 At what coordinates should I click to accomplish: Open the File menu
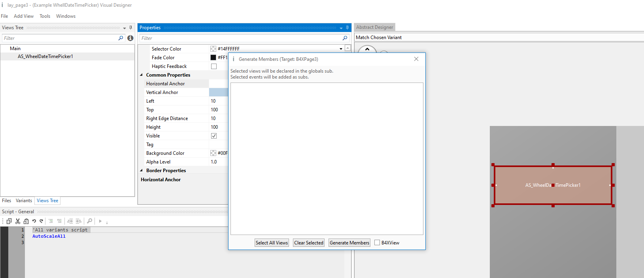[x=4, y=16]
